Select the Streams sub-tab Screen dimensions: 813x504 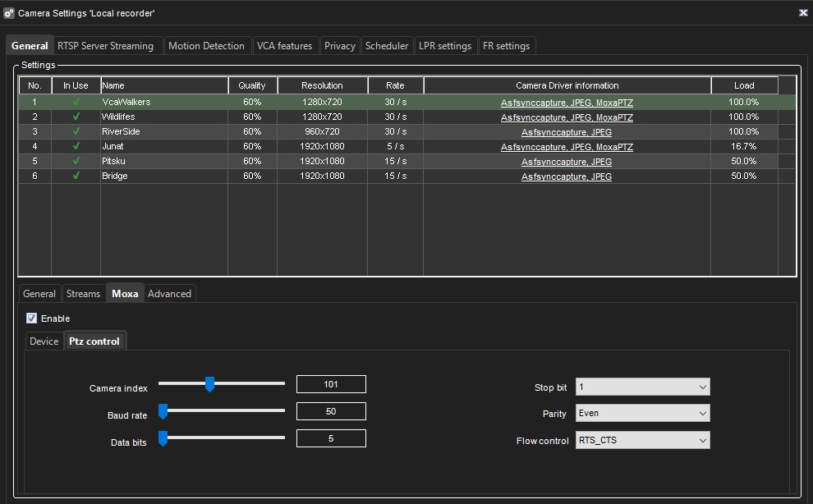(83, 294)
